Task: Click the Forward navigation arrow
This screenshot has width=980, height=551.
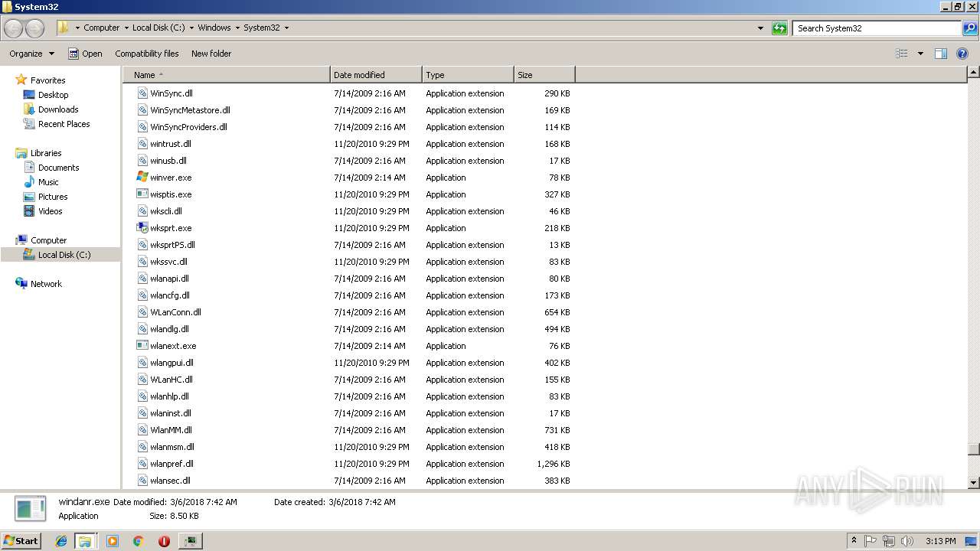Action: click(34, 28)
